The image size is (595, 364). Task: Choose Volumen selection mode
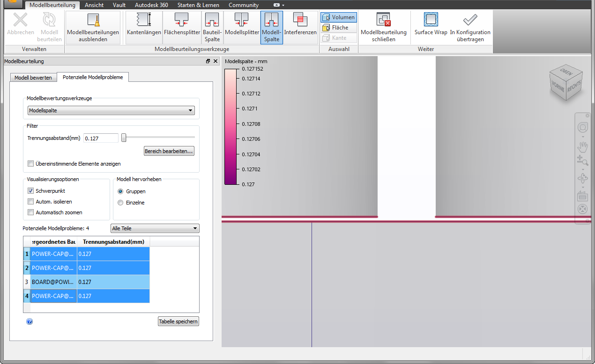339,17
